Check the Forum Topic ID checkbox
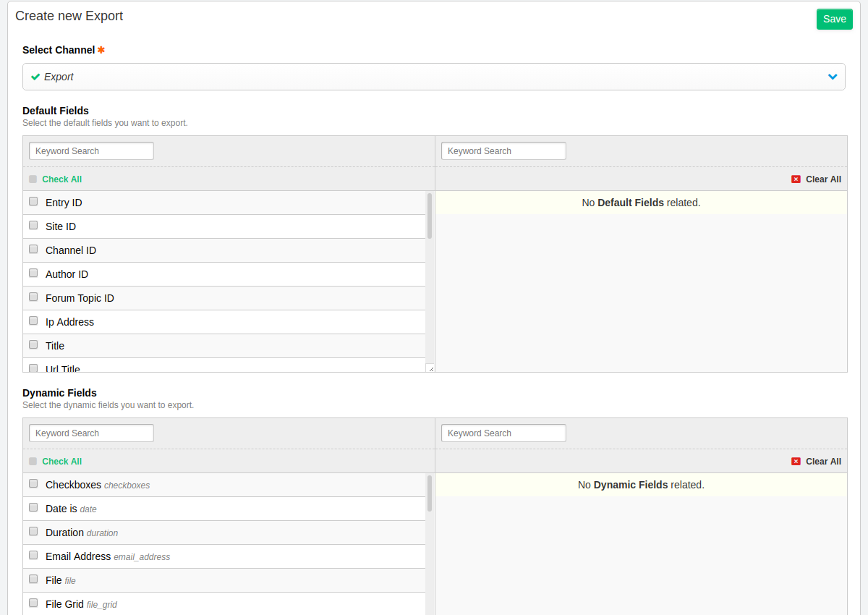868x615 pixels. pyautogui.click(x=33, y=297)
